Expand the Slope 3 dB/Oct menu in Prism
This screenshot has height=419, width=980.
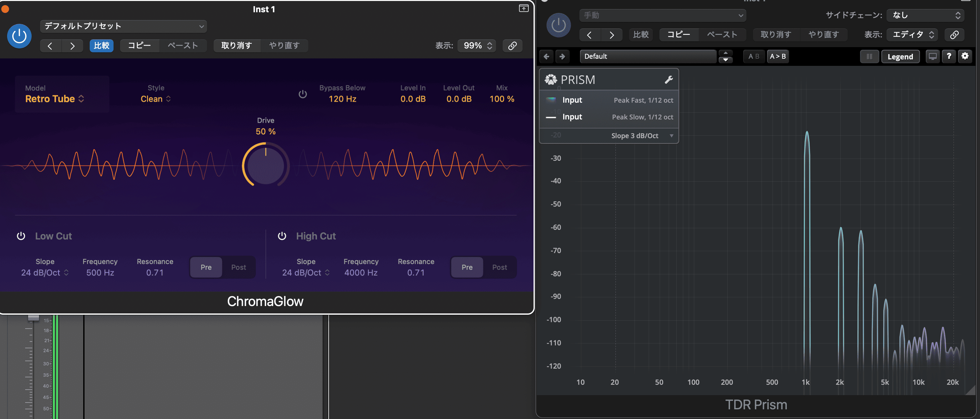(642, 136)
